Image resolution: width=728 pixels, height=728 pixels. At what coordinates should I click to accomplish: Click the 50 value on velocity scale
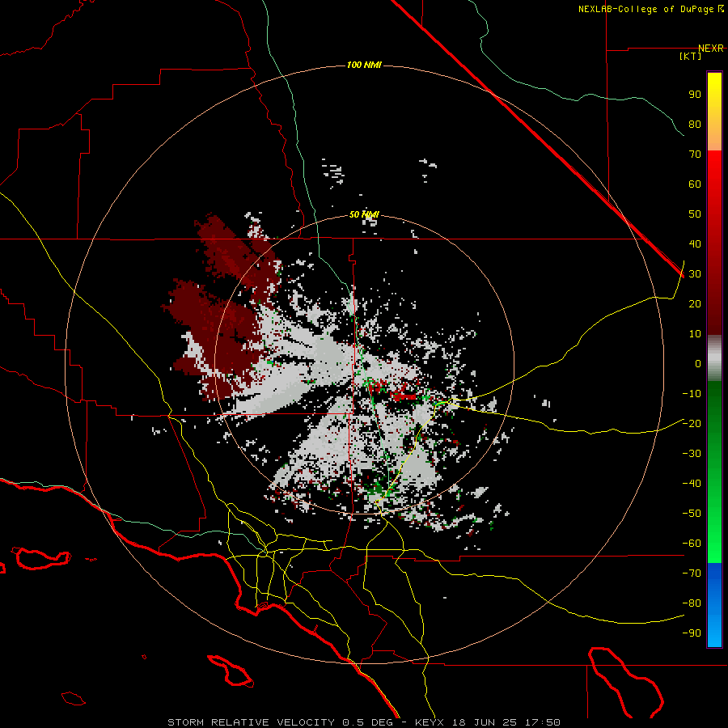tap(695, 214)
